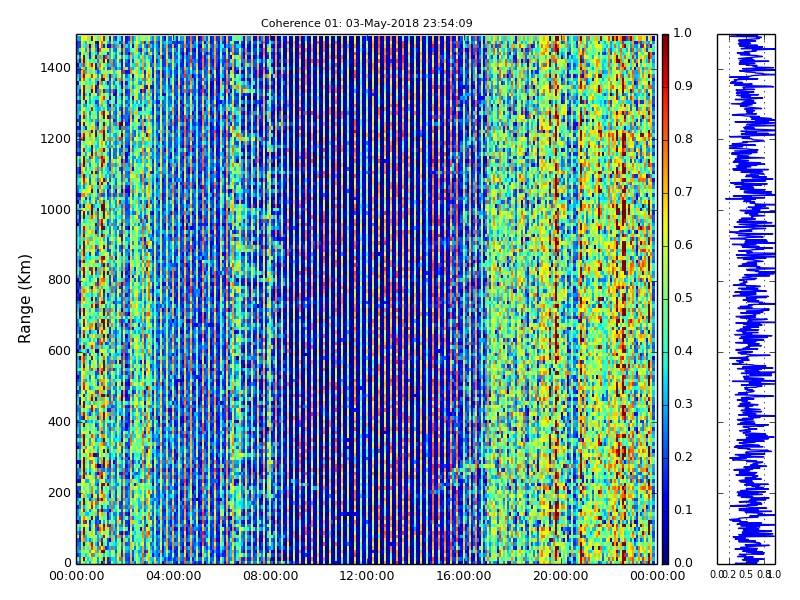The height and width of the screenshot is (600, 800).
Task: Click the 08:00:00 time axis label
Action: coord(270,576)
